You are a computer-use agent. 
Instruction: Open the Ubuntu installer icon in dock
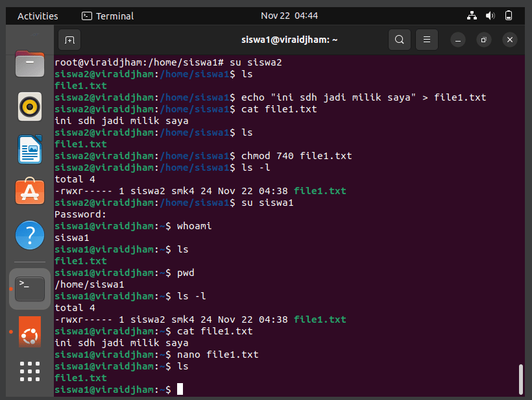coord(30,332)
